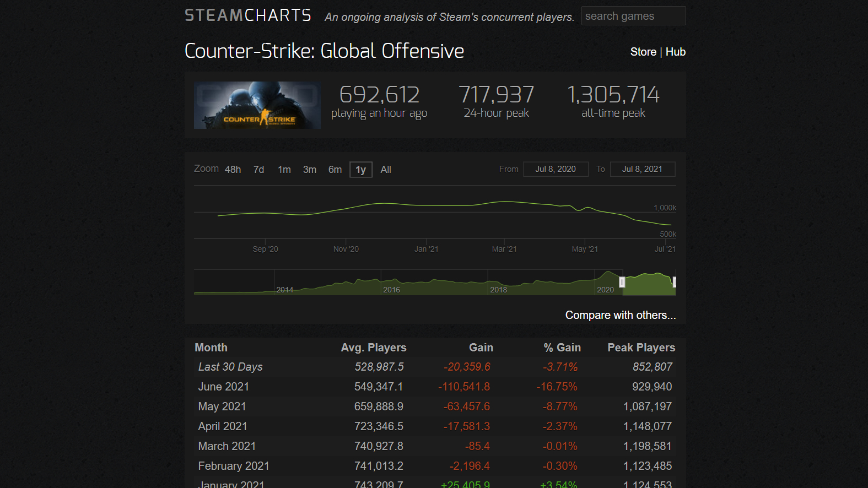
Task: Open the Hub link
Action: [676, 52]
